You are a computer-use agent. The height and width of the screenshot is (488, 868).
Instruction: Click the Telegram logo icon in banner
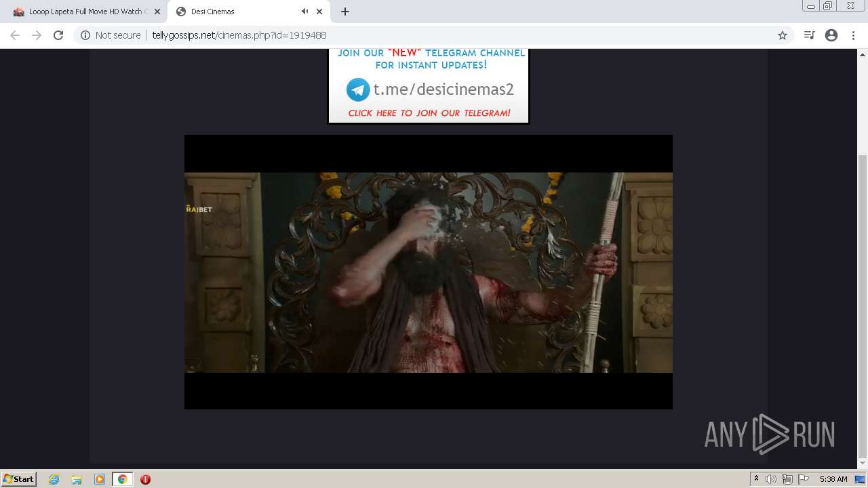click(x=358, y=89)
